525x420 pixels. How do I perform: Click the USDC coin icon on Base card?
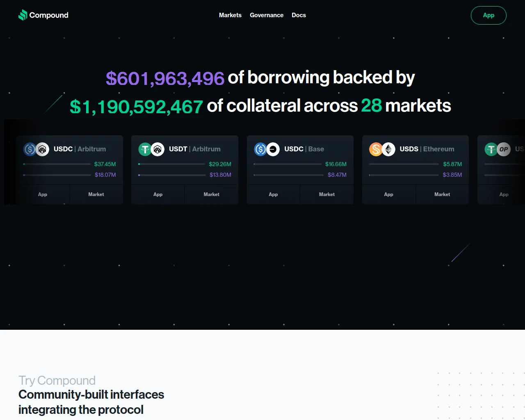coord(260,149)
